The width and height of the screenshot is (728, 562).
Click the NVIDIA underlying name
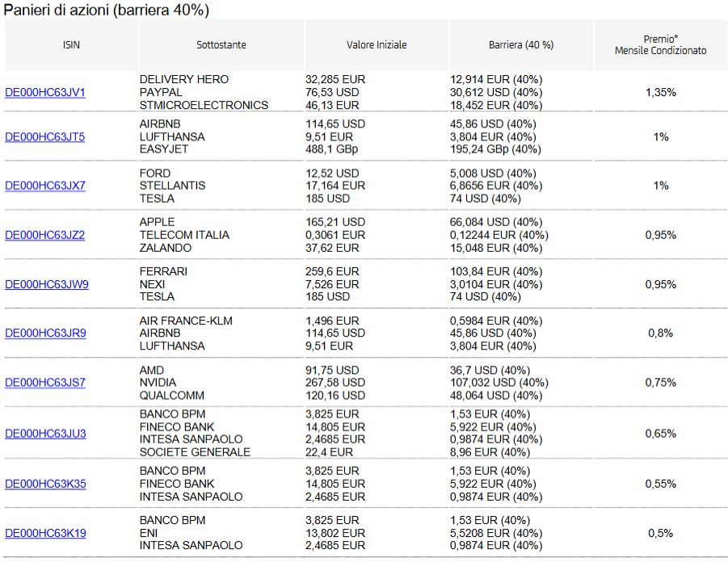pos(158,383)
